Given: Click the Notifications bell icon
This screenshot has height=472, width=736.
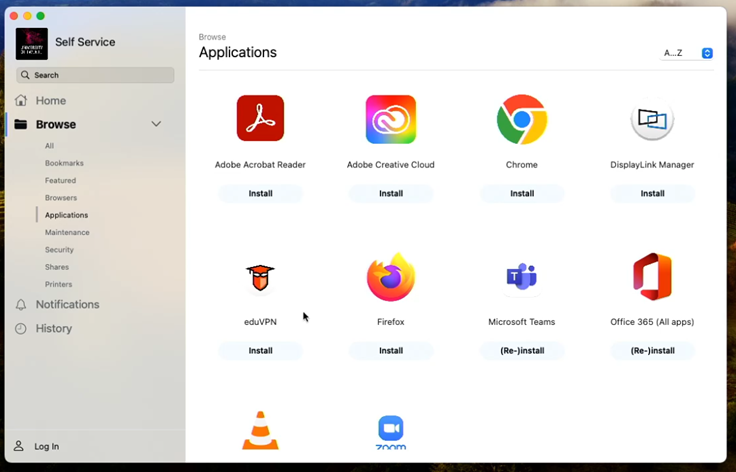Looking at the screenshot, I should (x=21, y=305).
